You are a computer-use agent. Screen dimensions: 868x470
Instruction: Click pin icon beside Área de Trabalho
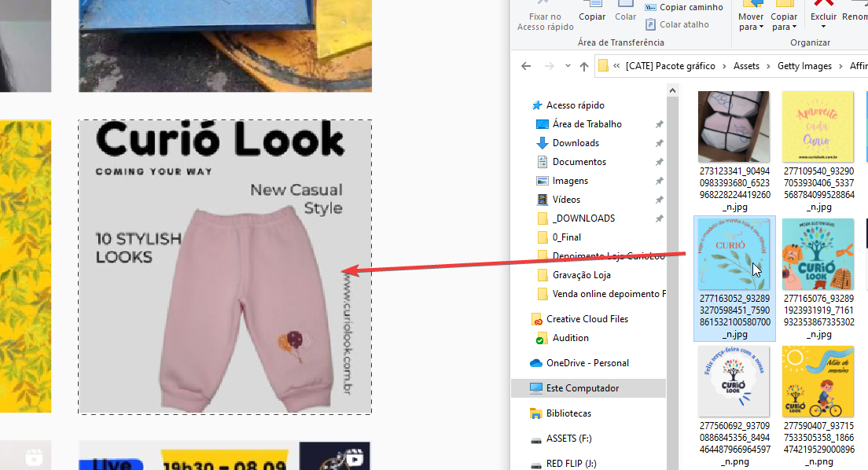[x=659, y=124]
